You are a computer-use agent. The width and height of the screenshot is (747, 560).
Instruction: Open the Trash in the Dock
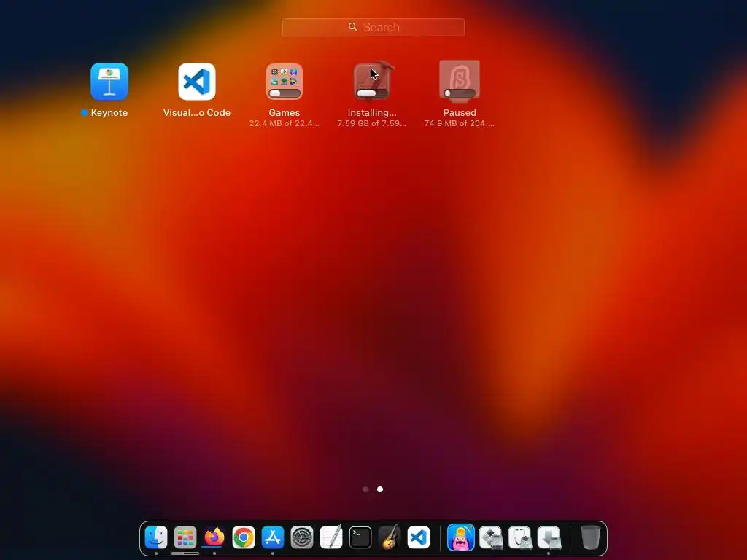pos(591,537)
